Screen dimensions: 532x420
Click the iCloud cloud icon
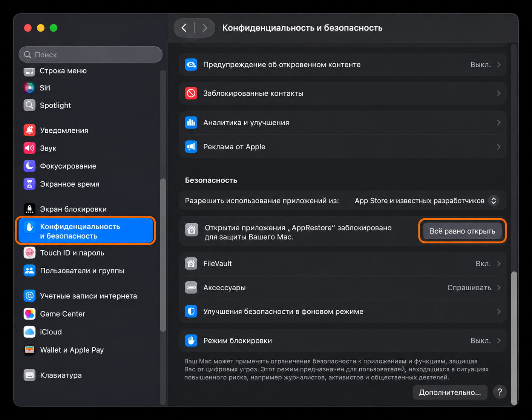29,332
